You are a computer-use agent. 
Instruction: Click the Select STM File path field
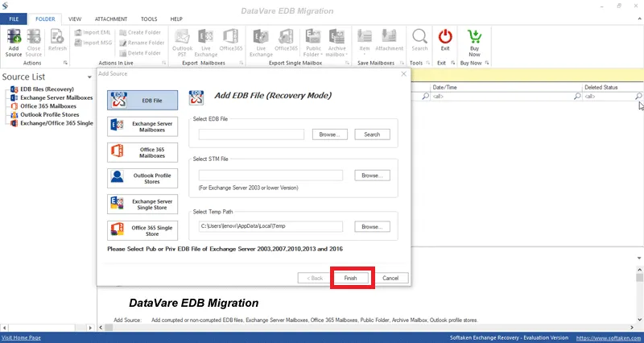[270, 176]
